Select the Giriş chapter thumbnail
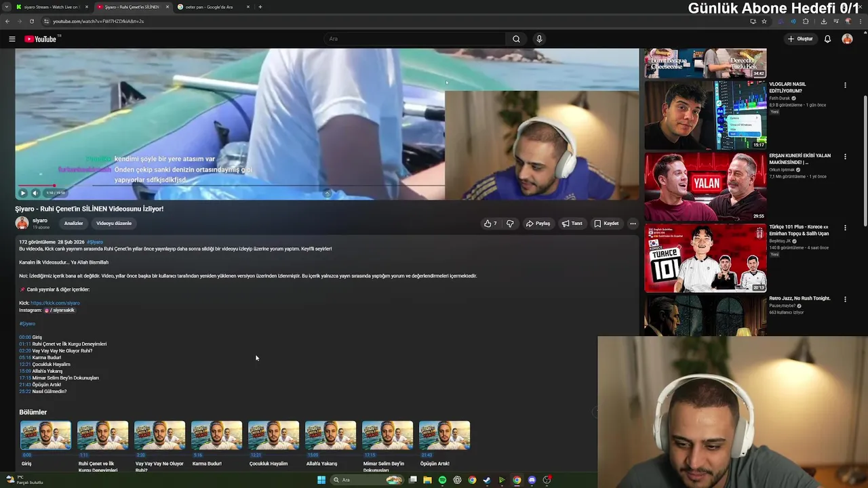The image size is (868, 488). coord(45,435)
